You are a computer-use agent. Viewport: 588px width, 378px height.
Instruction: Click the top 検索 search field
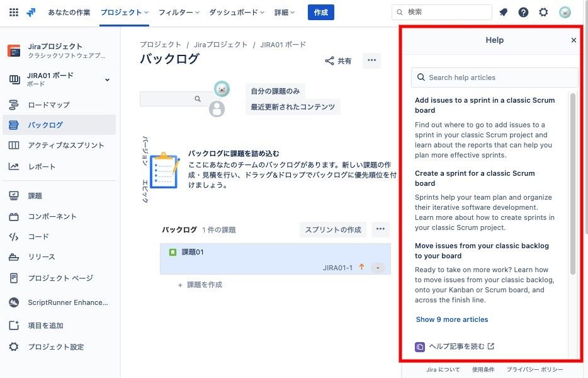pos(442,13)
